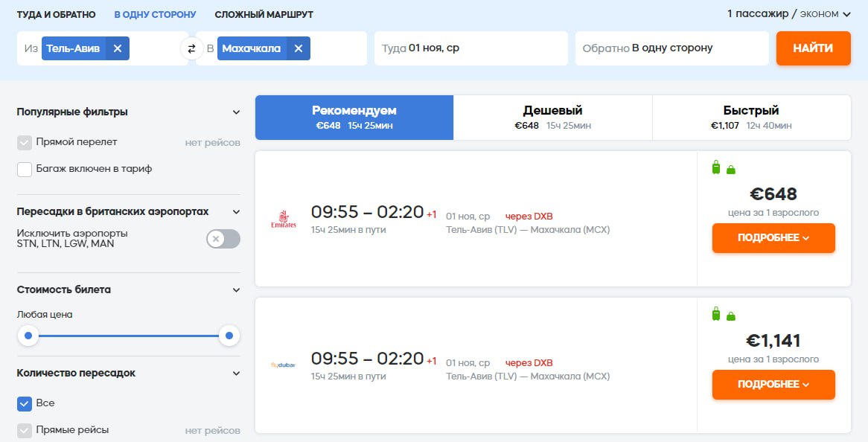Remove Тель-Авив from origin field

118,48
